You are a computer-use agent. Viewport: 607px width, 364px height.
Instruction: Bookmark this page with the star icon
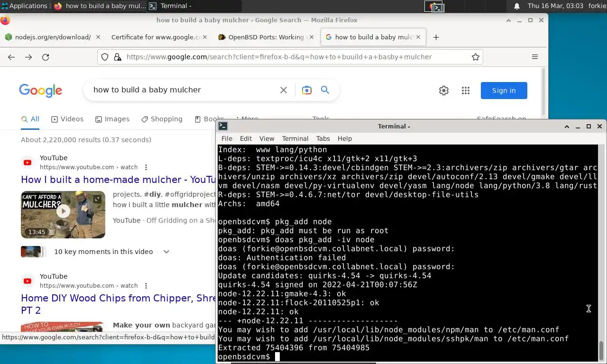pos(476,57)
